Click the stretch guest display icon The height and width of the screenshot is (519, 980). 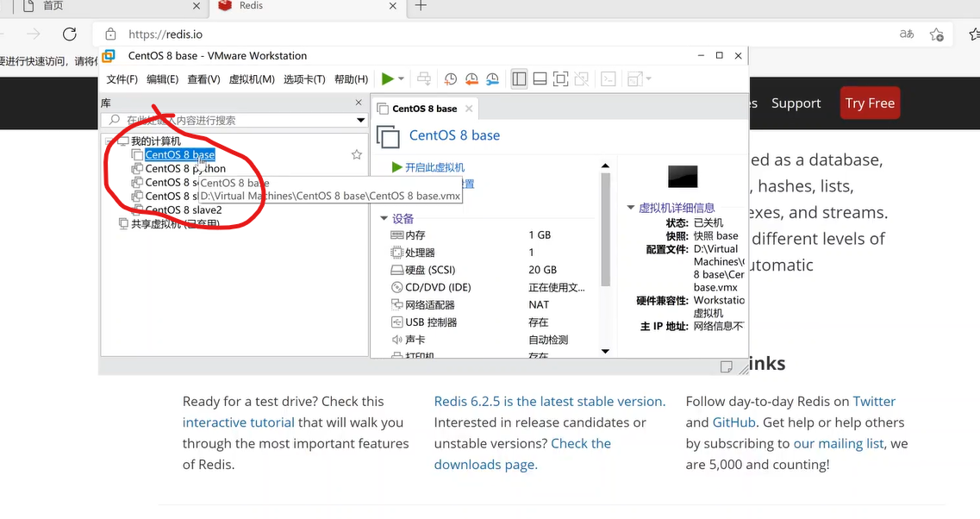[634, 78]
